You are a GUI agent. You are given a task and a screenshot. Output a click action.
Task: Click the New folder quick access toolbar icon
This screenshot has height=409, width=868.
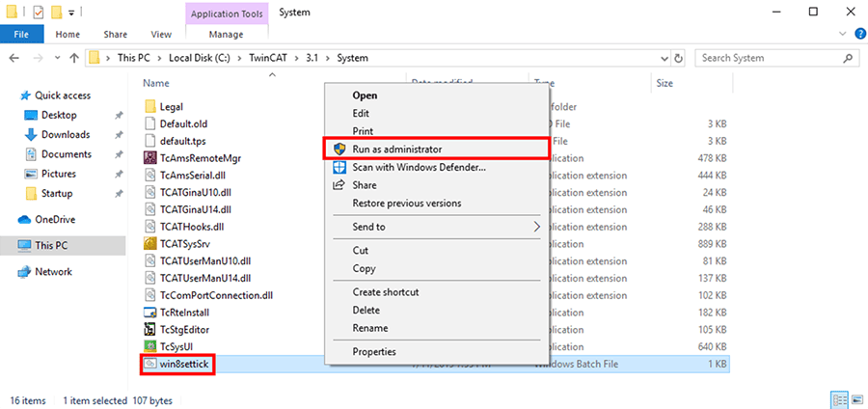(56, 12)
